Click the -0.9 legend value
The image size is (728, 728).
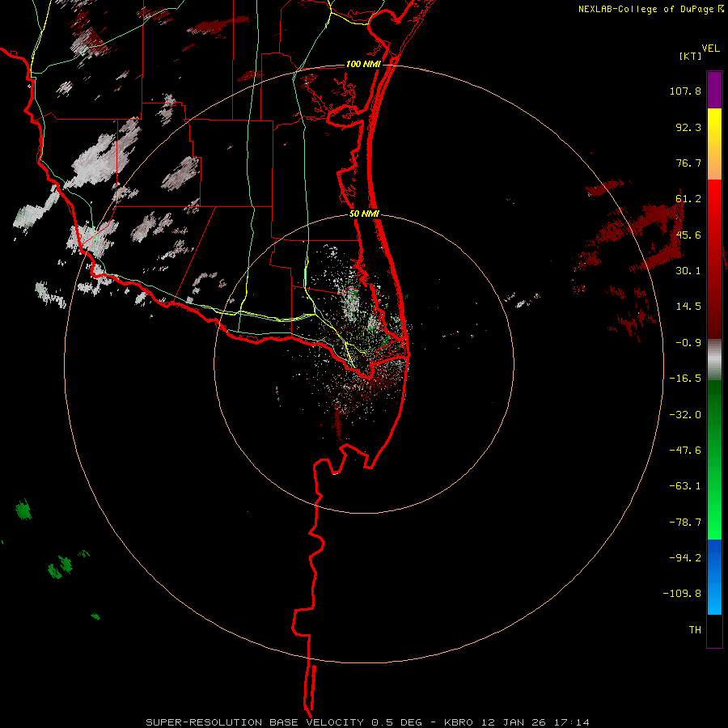pyautogui.click(x=688, y=343)
